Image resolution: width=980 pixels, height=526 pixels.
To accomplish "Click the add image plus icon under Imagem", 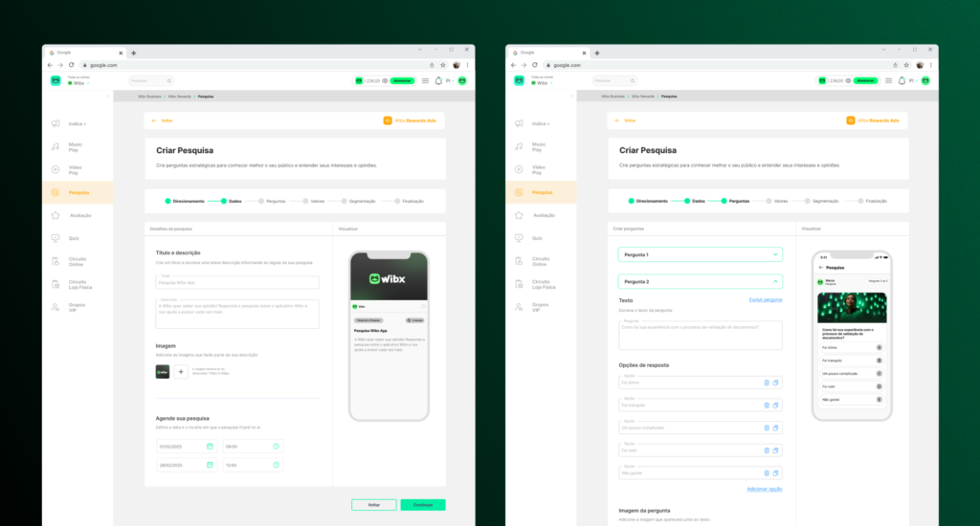I will pyautogui.click(x=181, y=372).
